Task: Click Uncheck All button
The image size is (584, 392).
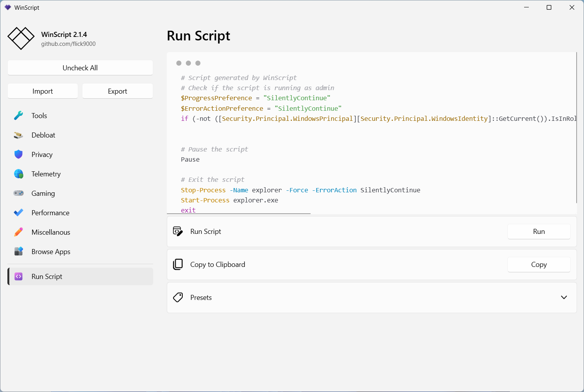Action: tap(80, 68)
